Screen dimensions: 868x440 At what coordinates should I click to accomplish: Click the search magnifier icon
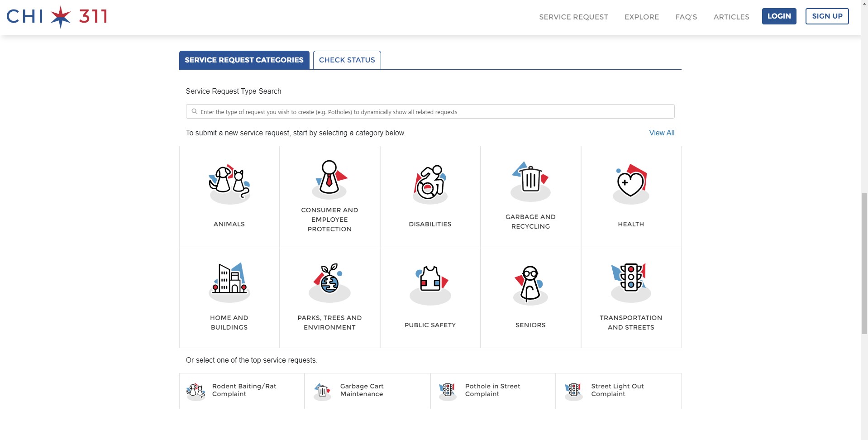(x=195, y=111)
